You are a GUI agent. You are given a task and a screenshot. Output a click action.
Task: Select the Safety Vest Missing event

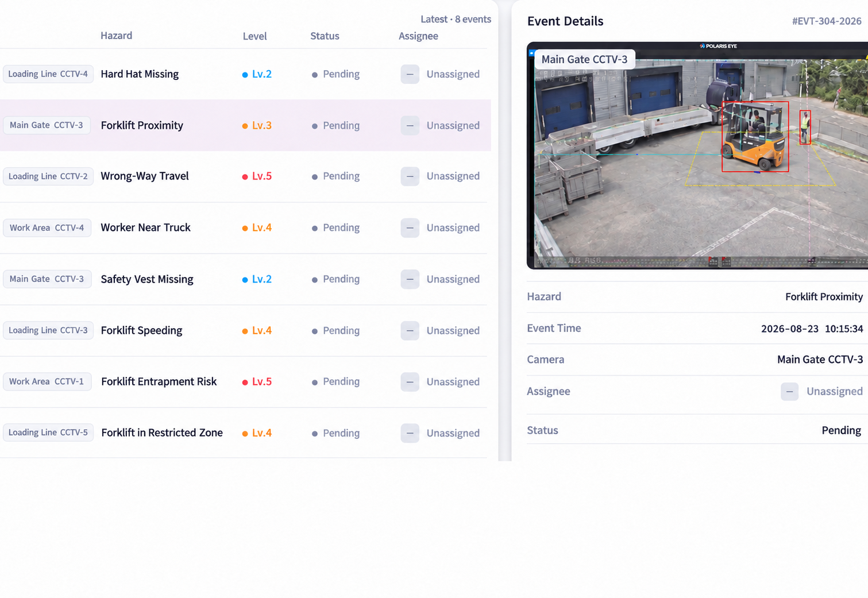click(x=244, y=279)
